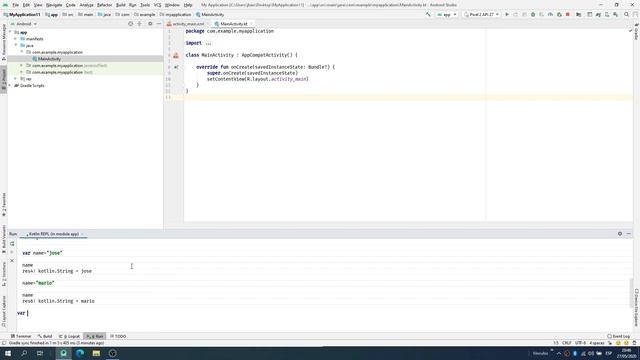Image resolution: width=640 pixels, height=360 pixels.
Task: Open the app run configuration dropdown
Action: coord(447,14)
